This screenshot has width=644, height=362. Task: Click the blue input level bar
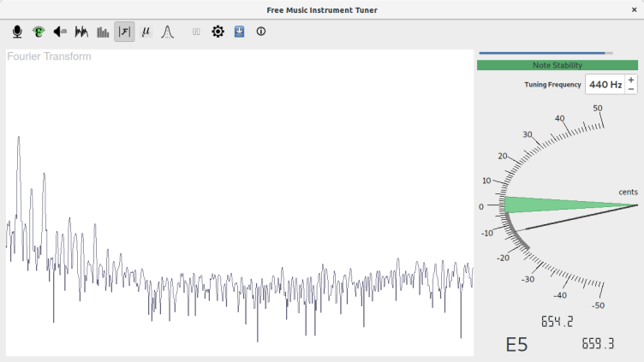546,53
